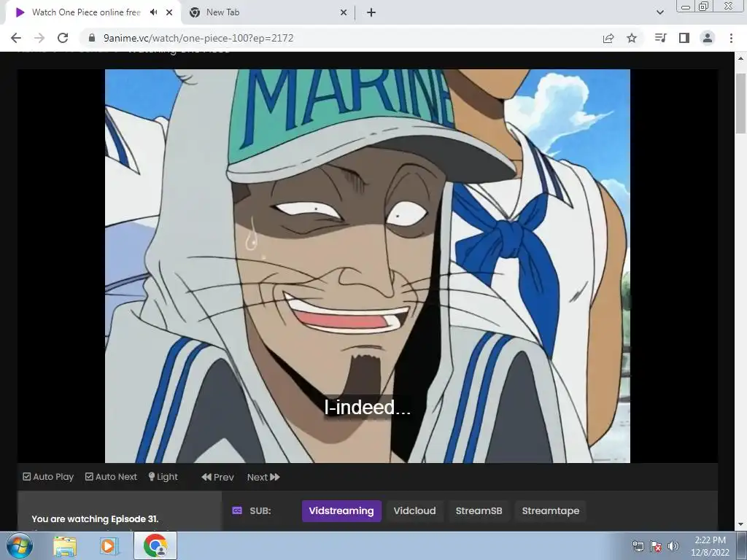The width and height of the screenshot is (747, 560).
Task: Expand the tab search dropdown arrow
Action: pos(659,12)
